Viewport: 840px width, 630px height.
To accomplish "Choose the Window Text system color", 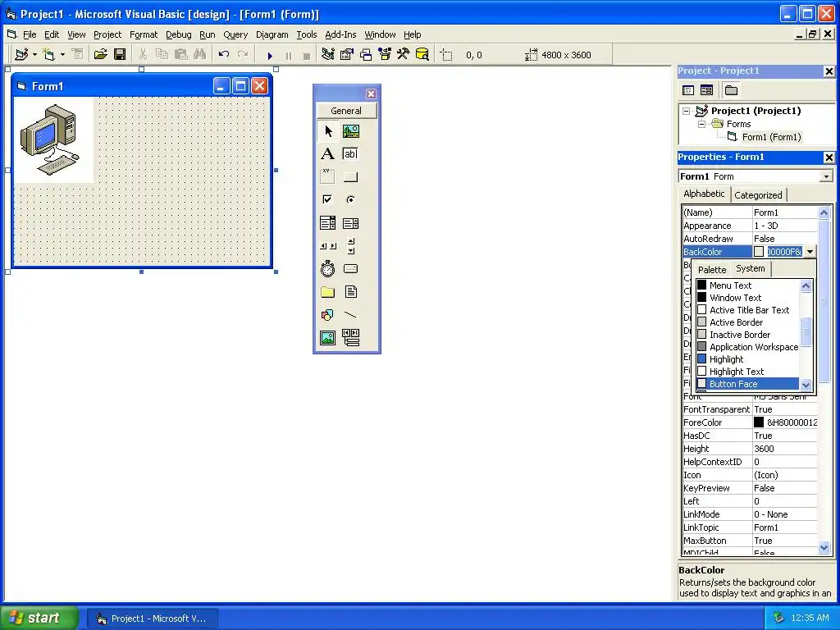I will [748, 298].
